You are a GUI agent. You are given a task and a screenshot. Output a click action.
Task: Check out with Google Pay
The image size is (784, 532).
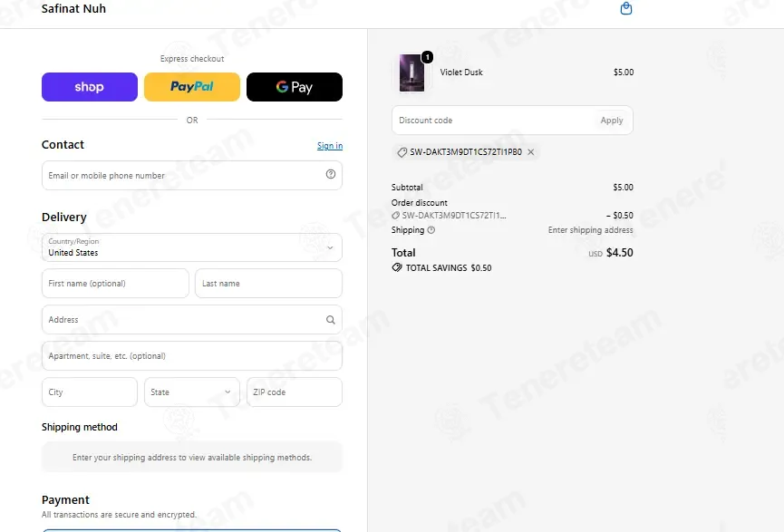pyautogui.click(x=295, y=87)
